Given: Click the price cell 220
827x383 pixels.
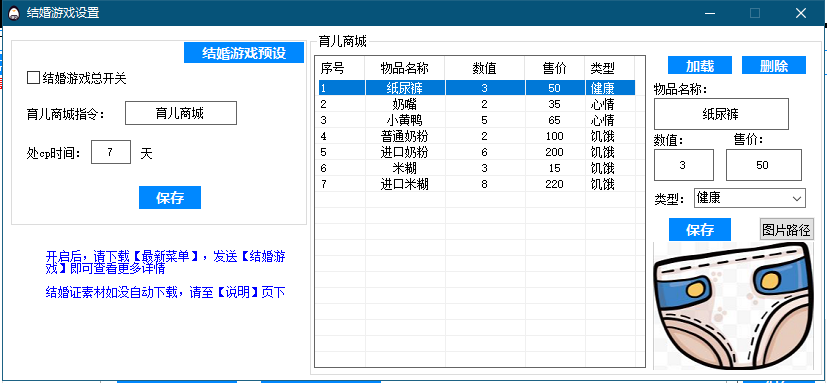Looking at the screenshot, I should 555,184.
